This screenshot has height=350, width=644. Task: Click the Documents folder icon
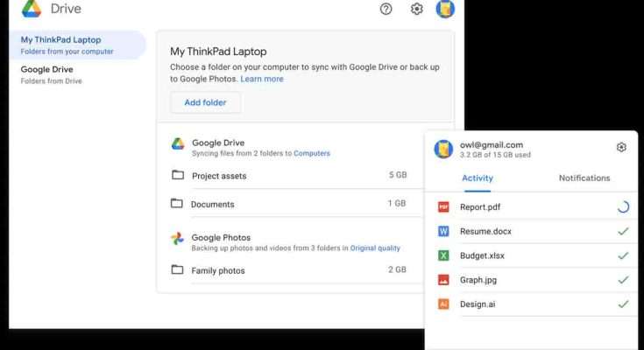click(x=177, y=203)
